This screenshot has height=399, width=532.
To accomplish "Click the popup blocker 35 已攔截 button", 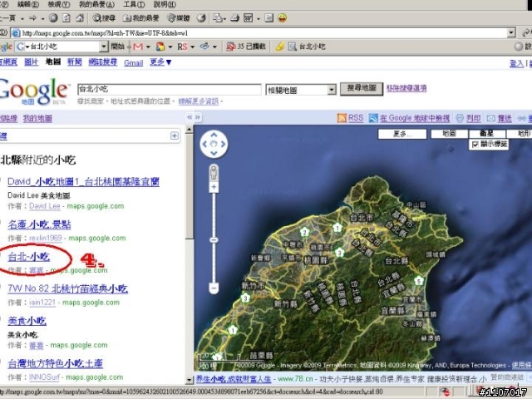I will coord(246,47).
